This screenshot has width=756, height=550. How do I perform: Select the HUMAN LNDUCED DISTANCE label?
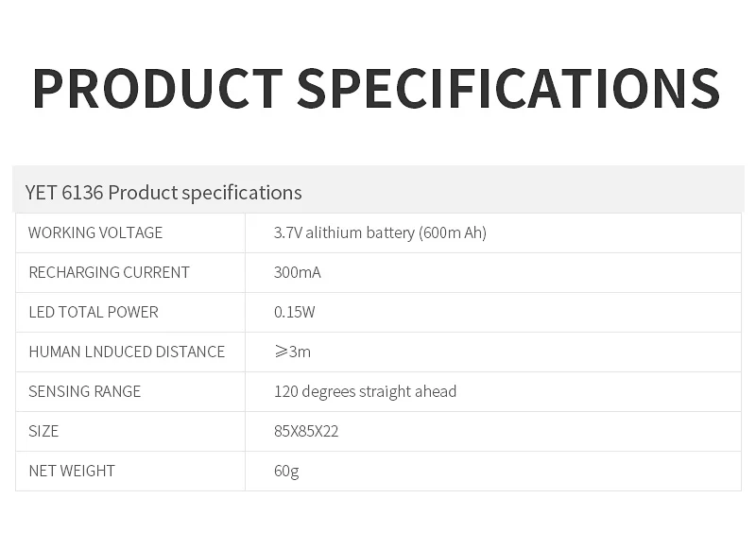[x=127, y=352]
